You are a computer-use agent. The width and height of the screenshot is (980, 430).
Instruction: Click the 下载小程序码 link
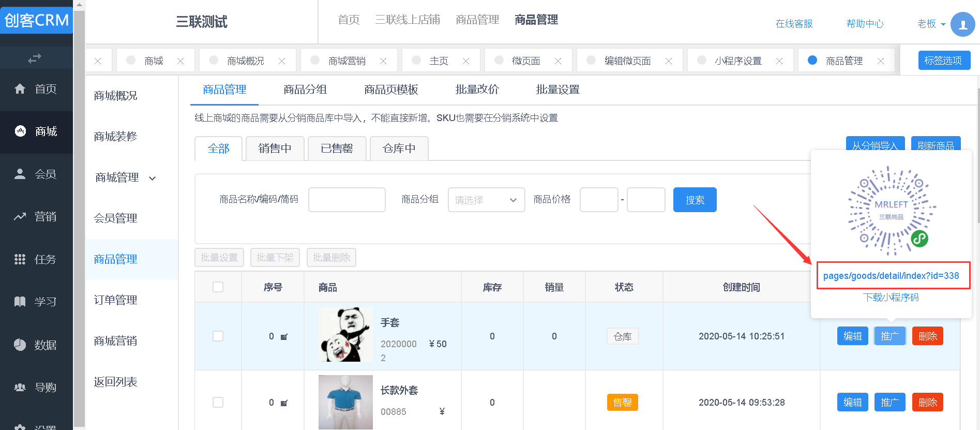pos(891,298)
